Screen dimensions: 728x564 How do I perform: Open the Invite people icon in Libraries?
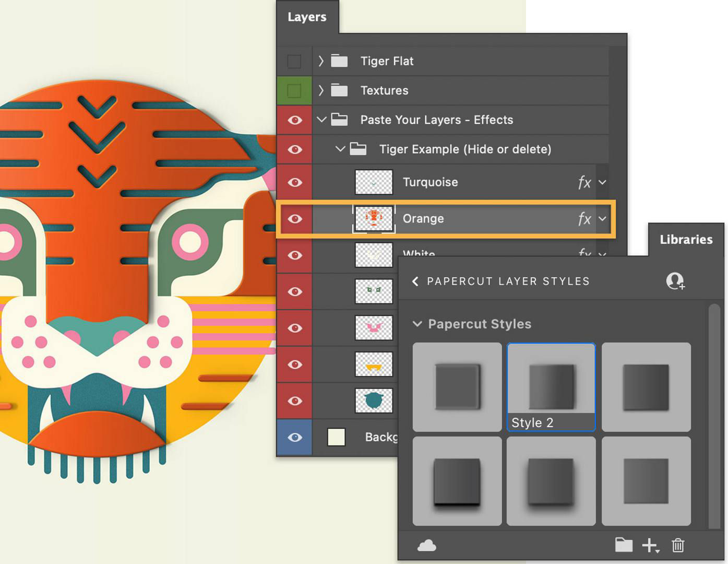[x=675, y=282]
